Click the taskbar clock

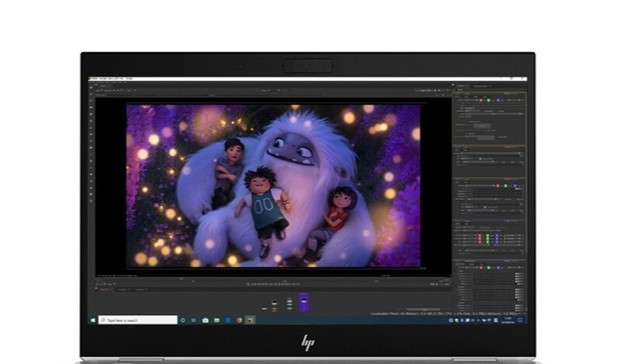click(x=508, y=320)
